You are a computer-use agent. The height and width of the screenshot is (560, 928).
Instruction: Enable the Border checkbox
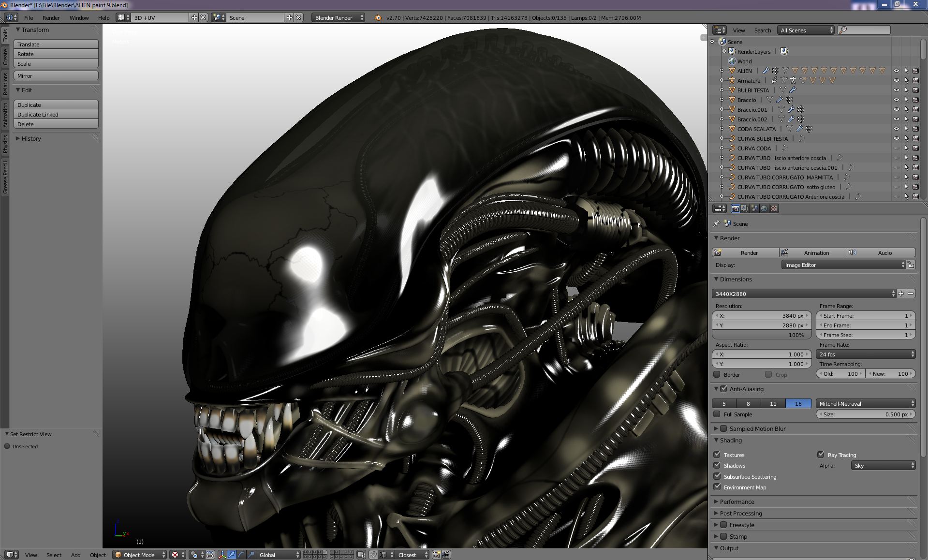click(x=717, y=374)
